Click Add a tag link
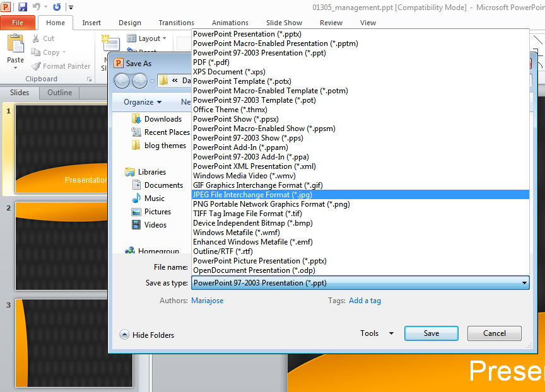 click(x=365, y=301)
